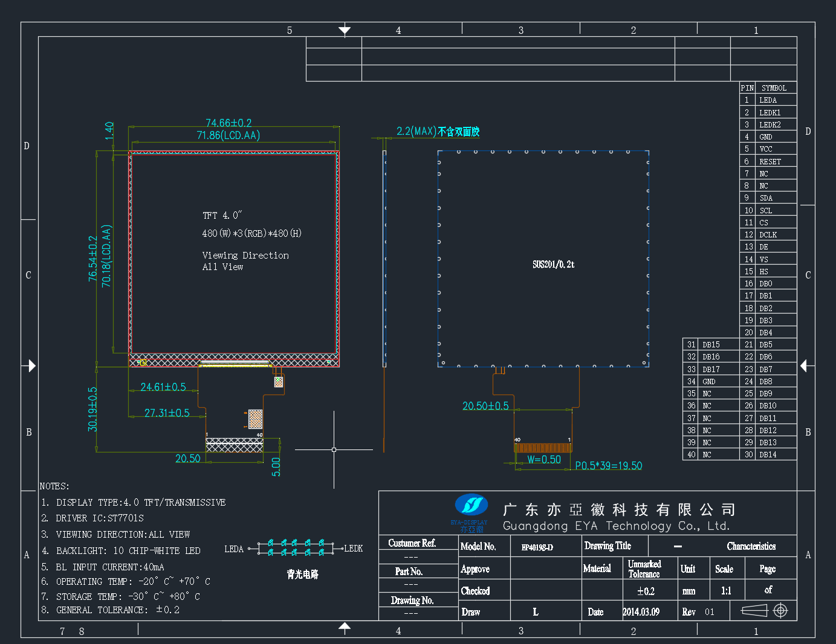Click the SUS201/0.2t material label
Screen dimensions: 836x644
pos(553,264)
